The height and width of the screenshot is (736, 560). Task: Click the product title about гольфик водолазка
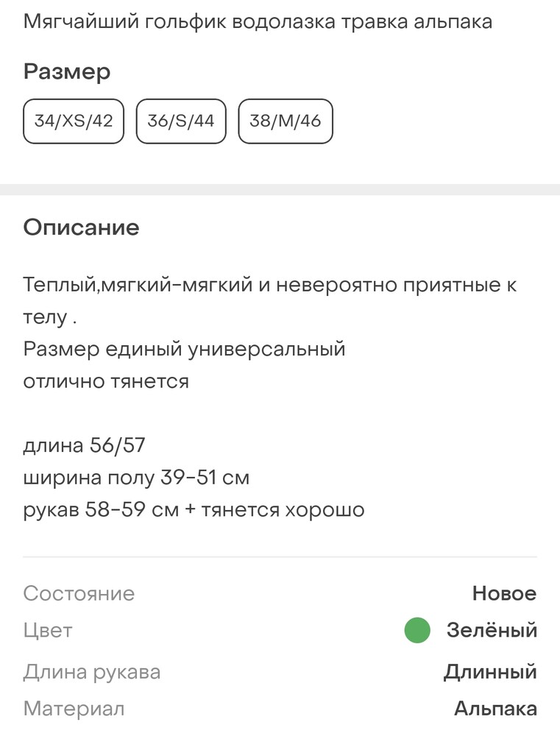(x=258, y=22)
